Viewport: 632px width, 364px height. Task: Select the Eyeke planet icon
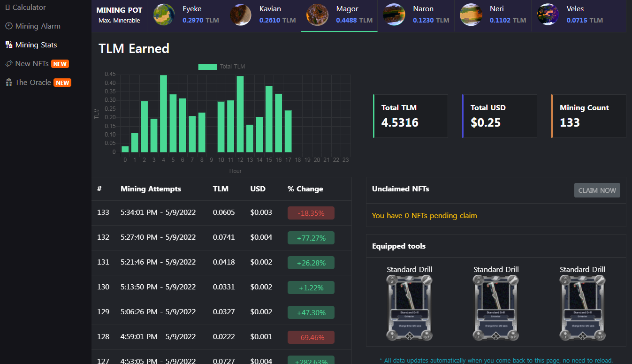(164, 15)
